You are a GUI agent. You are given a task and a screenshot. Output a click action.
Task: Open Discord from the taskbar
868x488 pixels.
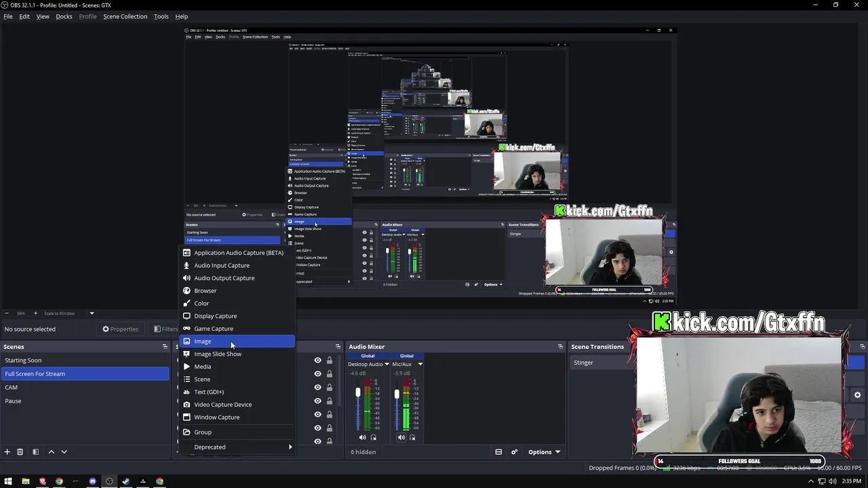coord(93,481)
